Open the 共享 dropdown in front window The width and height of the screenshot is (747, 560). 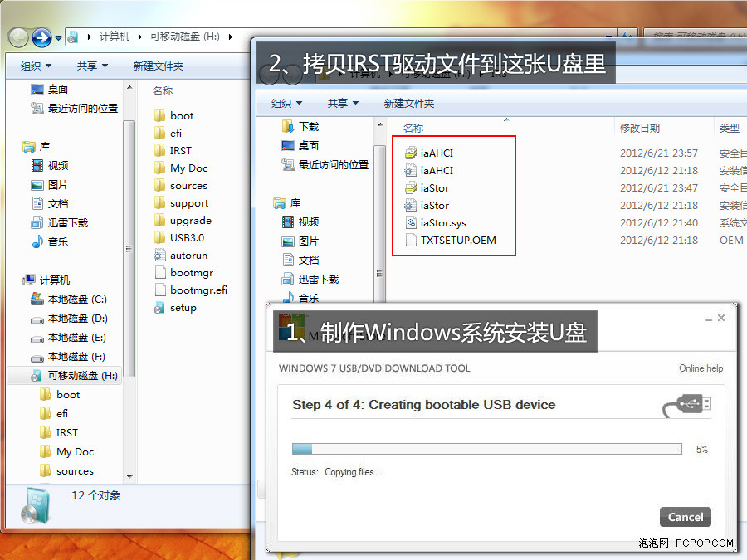pyautogui.click(x=342, y=103)
